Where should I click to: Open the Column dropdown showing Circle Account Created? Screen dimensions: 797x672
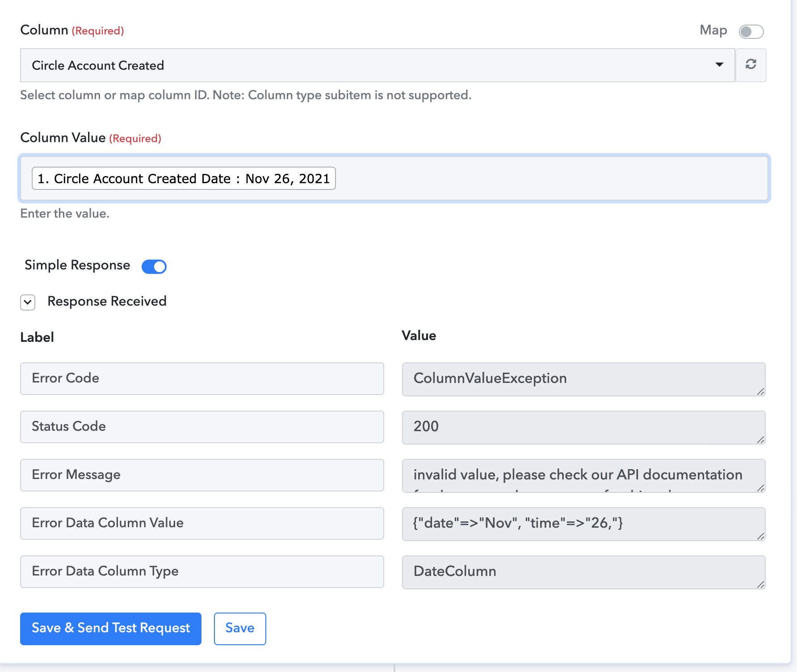click(378, 65)
